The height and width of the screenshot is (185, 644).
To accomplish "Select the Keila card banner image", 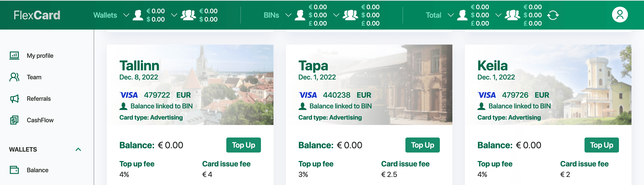I will [548, 85].
